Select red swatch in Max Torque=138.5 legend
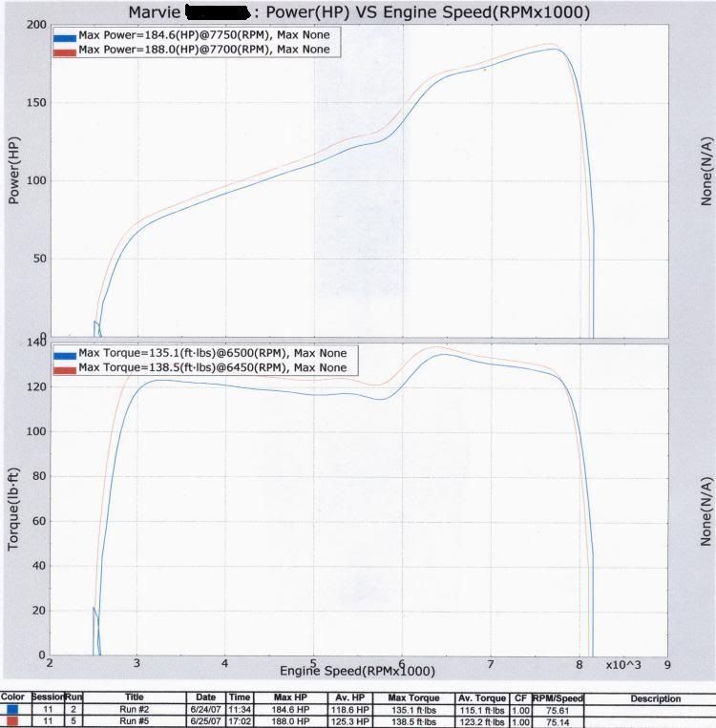 (x=65, y=367)
